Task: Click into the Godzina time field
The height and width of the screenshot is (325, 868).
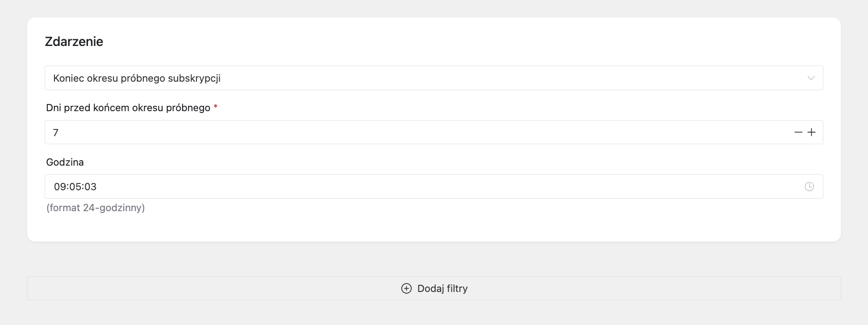Action: click(402, 187)
